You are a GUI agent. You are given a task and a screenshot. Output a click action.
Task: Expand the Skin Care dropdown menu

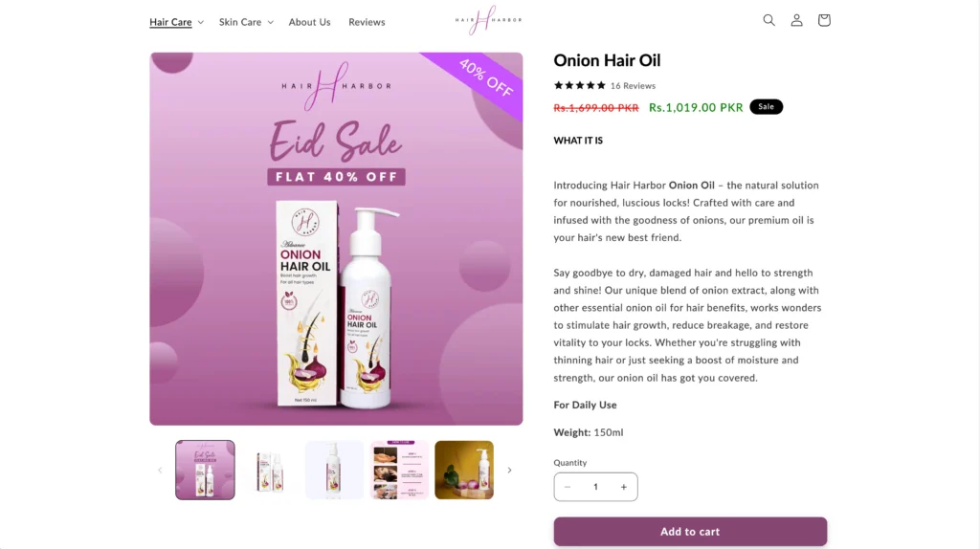tap(246, 22)
